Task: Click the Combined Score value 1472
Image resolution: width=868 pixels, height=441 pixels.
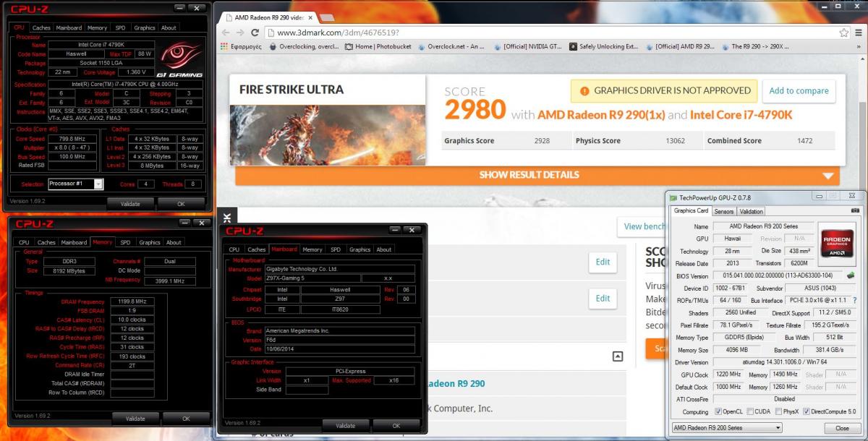Action: [805, 141]
